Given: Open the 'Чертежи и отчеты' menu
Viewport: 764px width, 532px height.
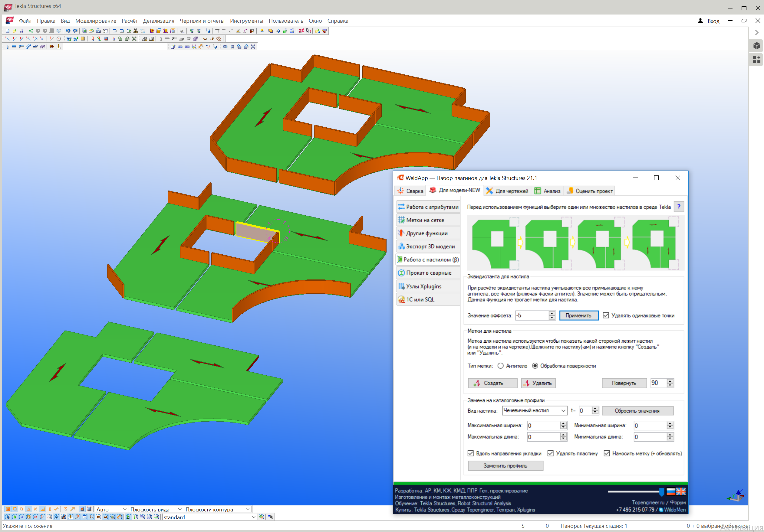Looking at the screenshot, I should click(x=202, y=21).
